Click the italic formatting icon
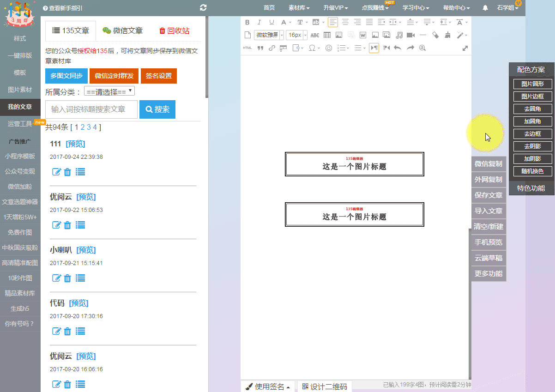Viewport: 555px width, 392px height. click(x=259, y=22)
